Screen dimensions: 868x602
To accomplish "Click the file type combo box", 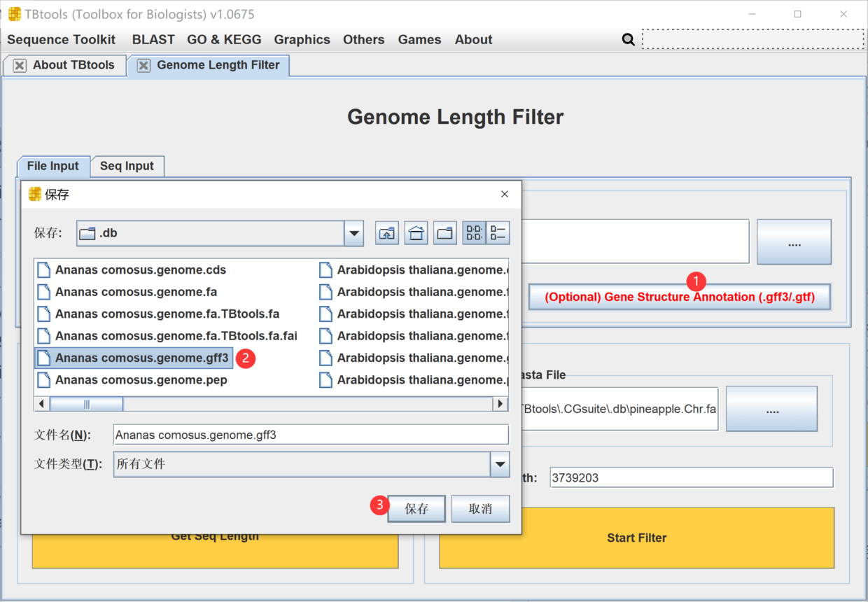I will click(x=311, y=464).
